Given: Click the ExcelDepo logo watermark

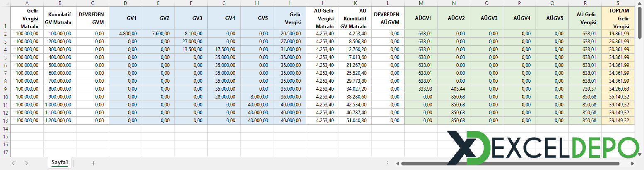Looking at the screenshot, I should click(x=542, y=148).
